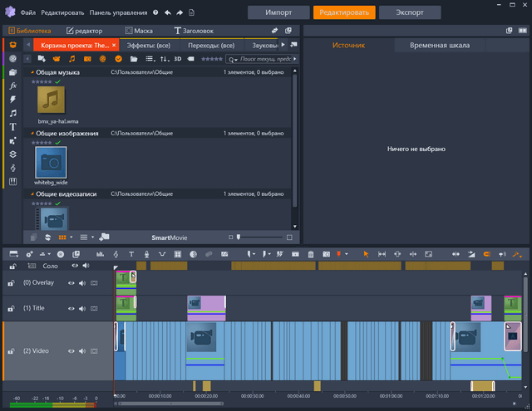Click the audio mixer icon in timeline toolbar

tap(101, 253)
